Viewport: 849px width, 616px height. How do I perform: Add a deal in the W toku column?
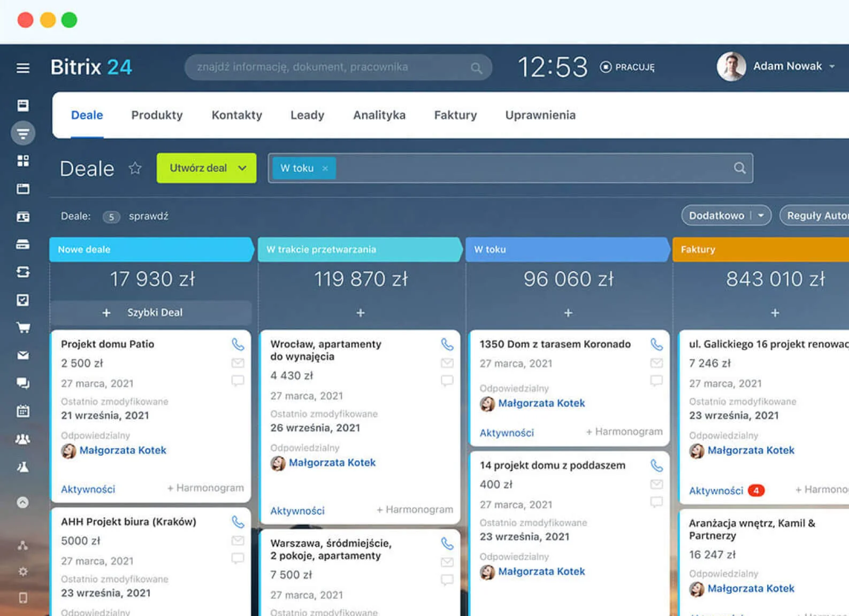(x=568, y=313)
